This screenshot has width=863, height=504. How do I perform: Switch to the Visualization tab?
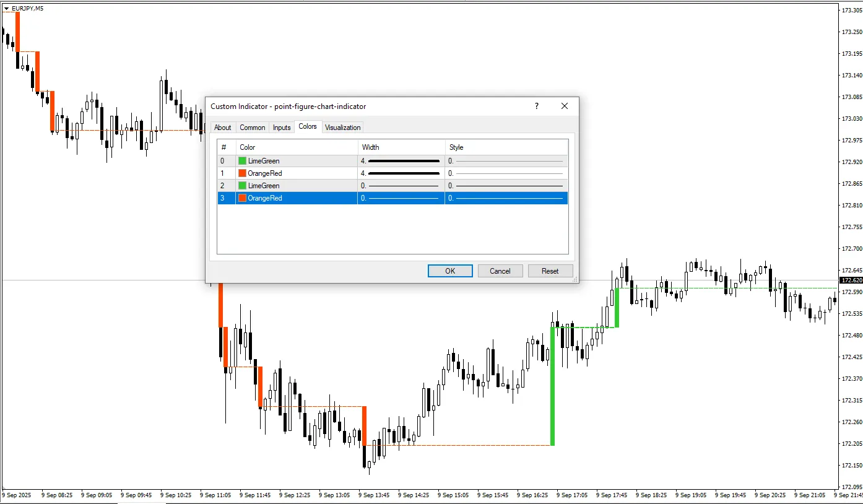(x=342, y=128)
